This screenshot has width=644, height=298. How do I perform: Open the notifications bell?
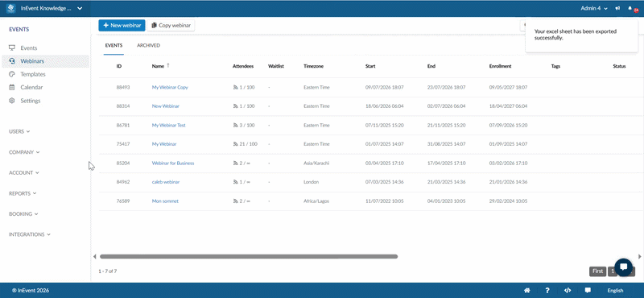pyautogui.click(x=630, y=8)
